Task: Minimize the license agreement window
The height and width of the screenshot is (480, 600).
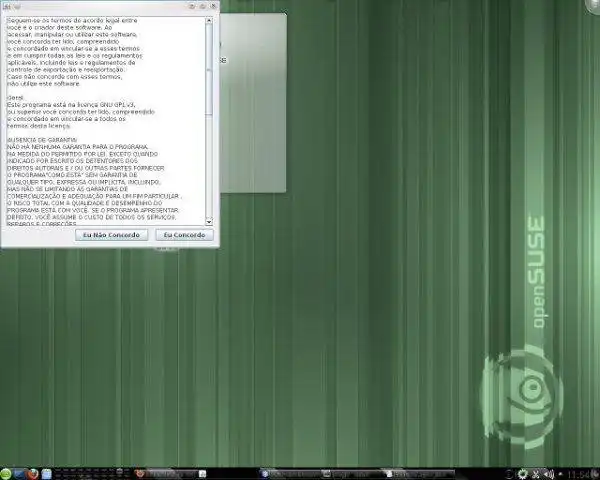Action: point(192,6)
